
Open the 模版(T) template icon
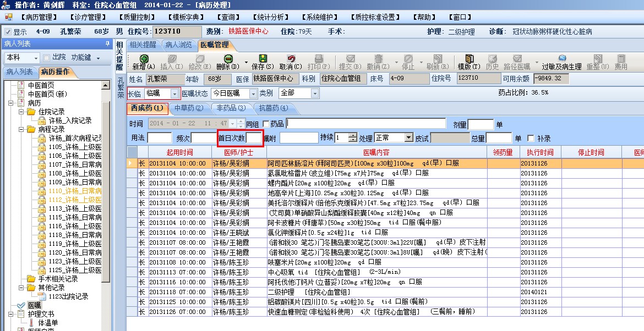[469, 59]
